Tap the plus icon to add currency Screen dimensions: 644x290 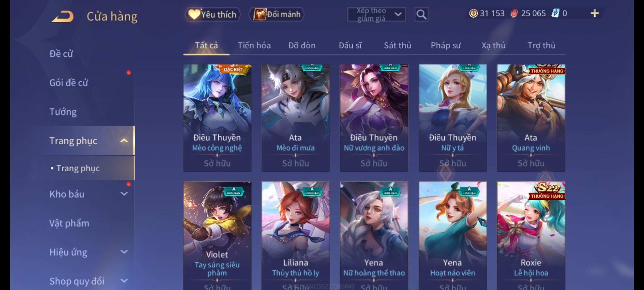pos(594,13)
